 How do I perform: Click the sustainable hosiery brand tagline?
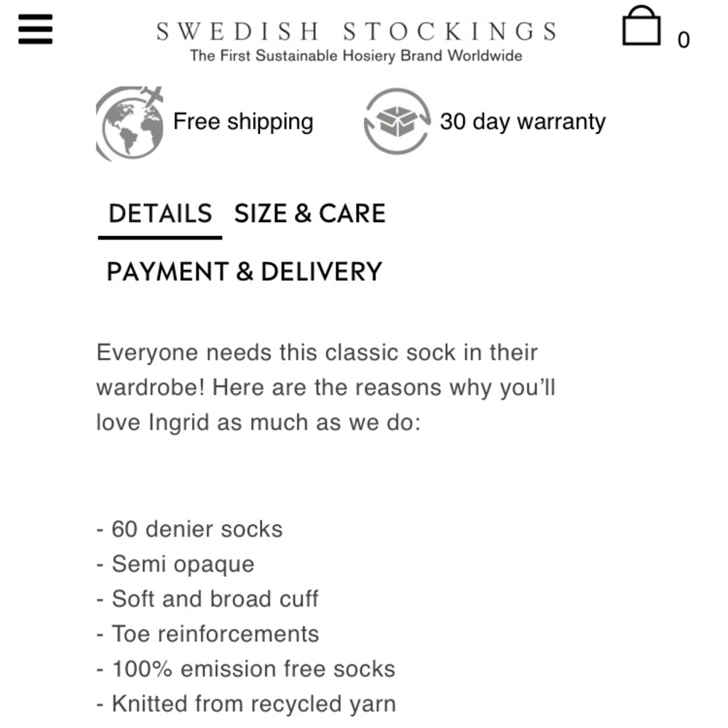[x=355, y=54]
